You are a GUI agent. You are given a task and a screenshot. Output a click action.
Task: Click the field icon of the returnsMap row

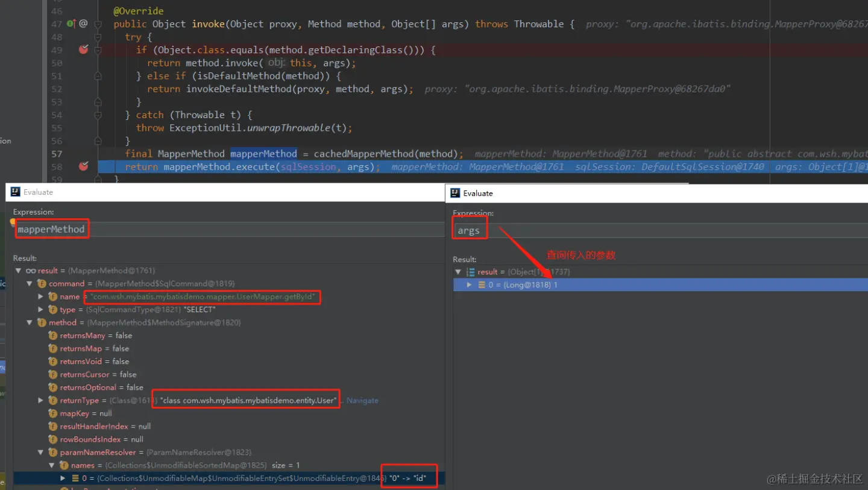[x=52, y=348]
